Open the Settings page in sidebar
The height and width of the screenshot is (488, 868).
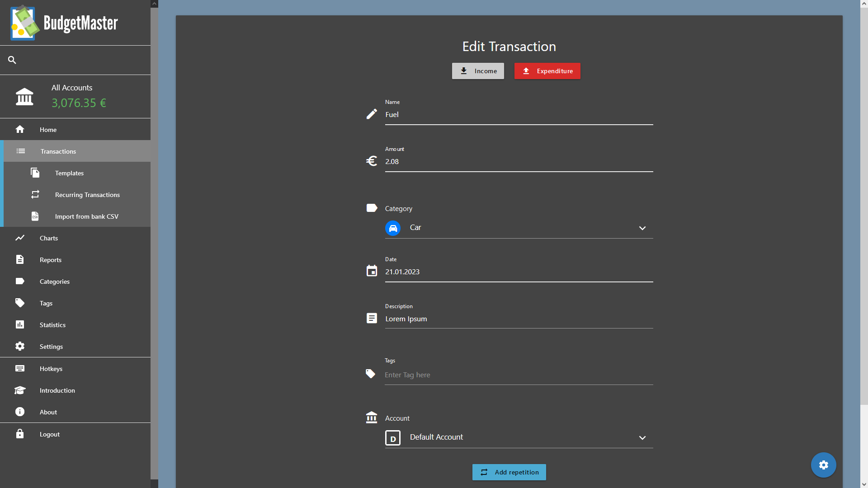[75, 346]
